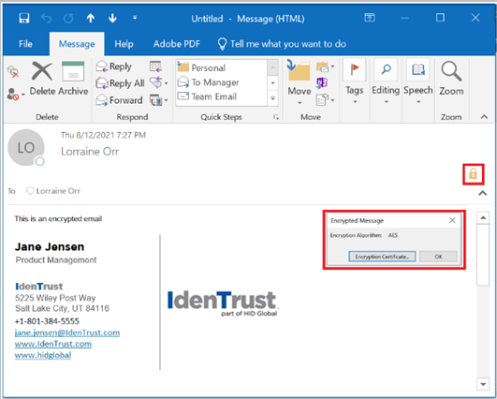Go to next item with down arrow
The image size is (497, 399).
point(113,18)
